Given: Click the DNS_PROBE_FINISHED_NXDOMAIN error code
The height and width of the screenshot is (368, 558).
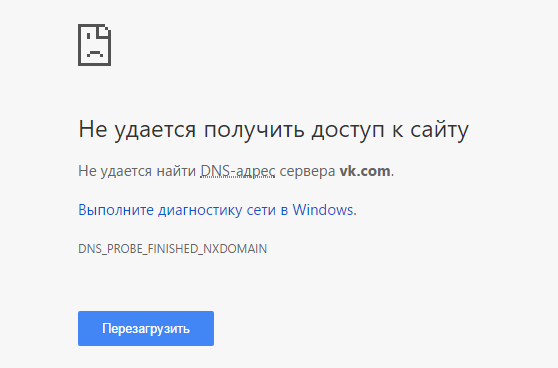Looking at the screenshot, I should [173, 248].
